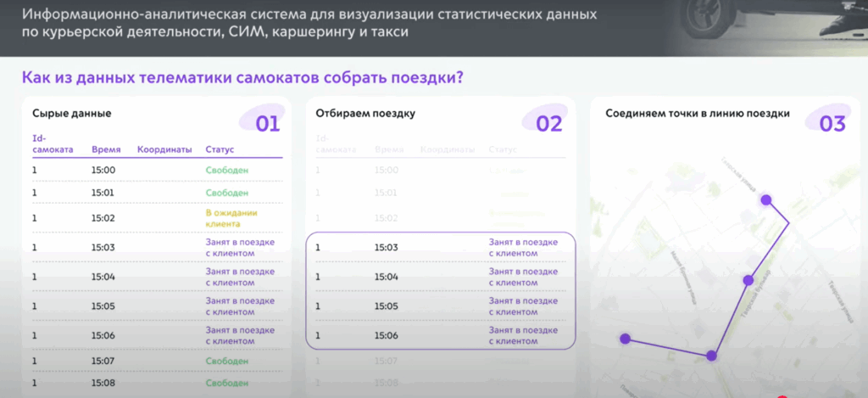Click 'Свободен' status in the 15:00 row
This screenshot has height=398, width=868.
point(227,170)
